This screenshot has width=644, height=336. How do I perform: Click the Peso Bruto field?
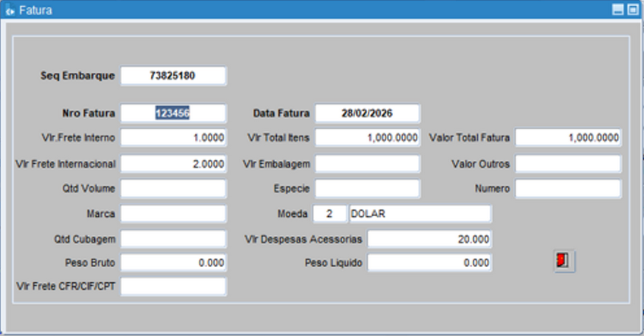click(x=173, y=262)
